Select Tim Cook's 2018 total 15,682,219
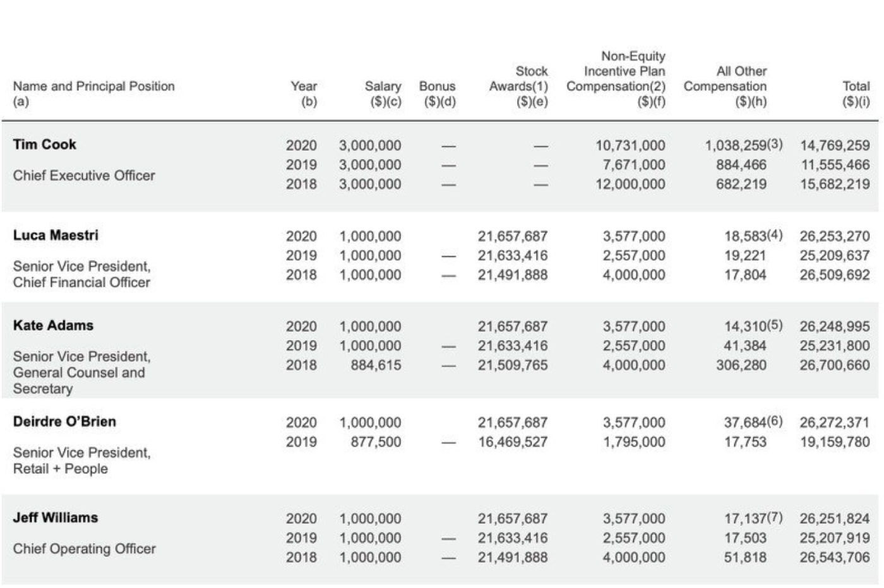Image resolution: width=884 pixels, height=588 pixels. [835, 184]
